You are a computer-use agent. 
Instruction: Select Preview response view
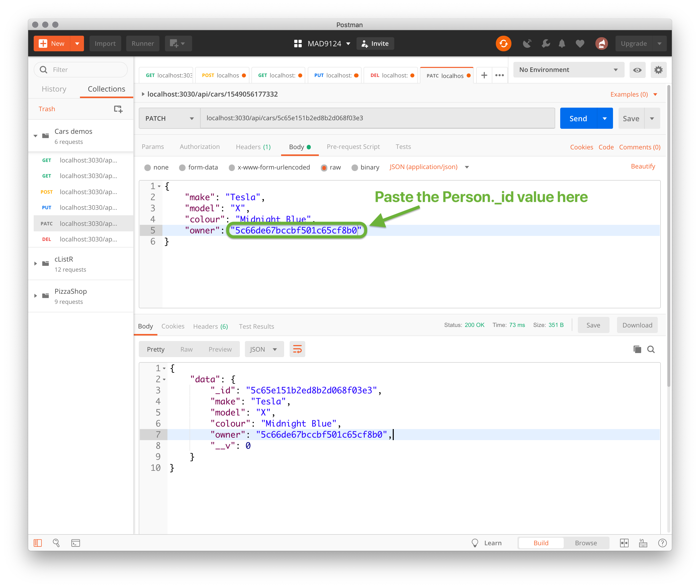pyautogui.click(x=220, y=349)
